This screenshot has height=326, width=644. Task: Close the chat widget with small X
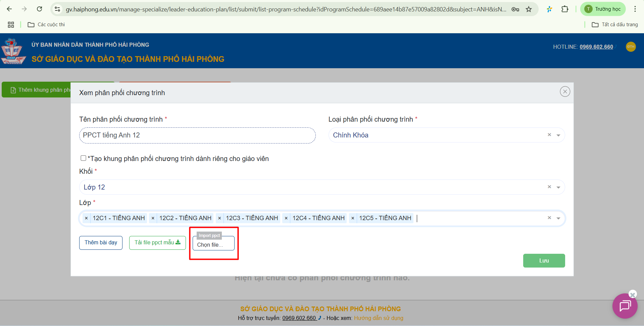(633, 294)
